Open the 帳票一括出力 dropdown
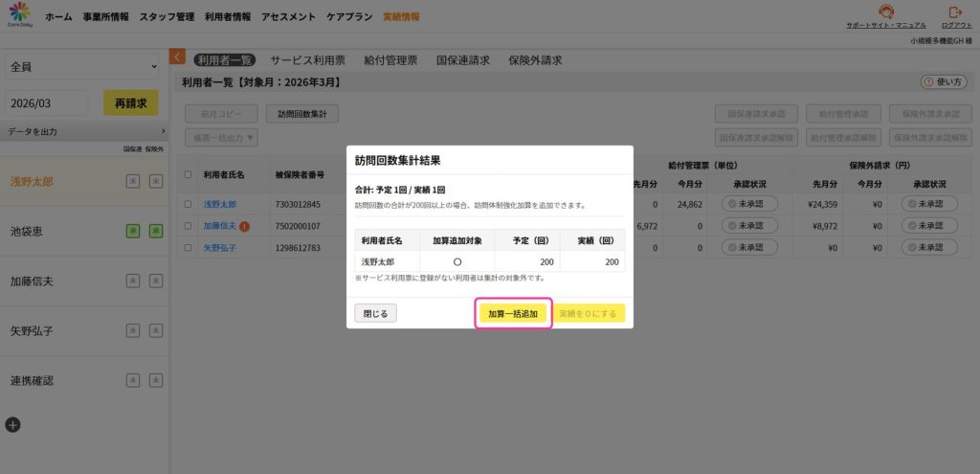Image resolution: width=980 pixels, height=474 pixels. tap(221, 138)
